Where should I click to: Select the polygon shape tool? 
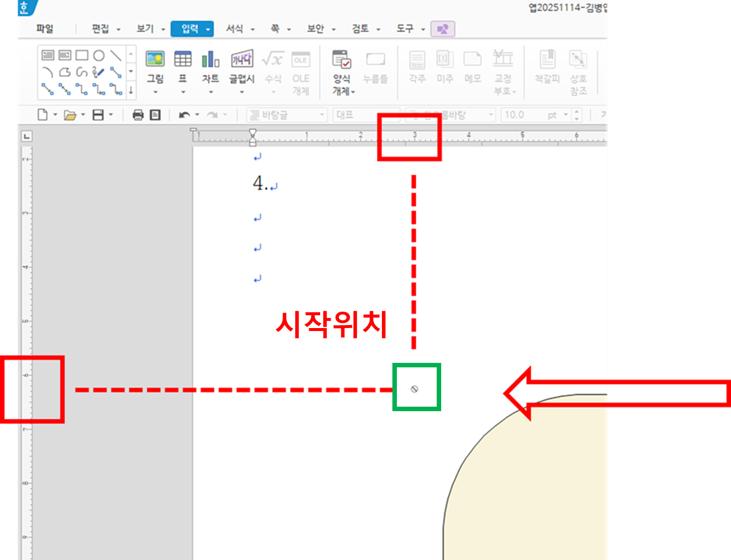click(x=65, y=72)
